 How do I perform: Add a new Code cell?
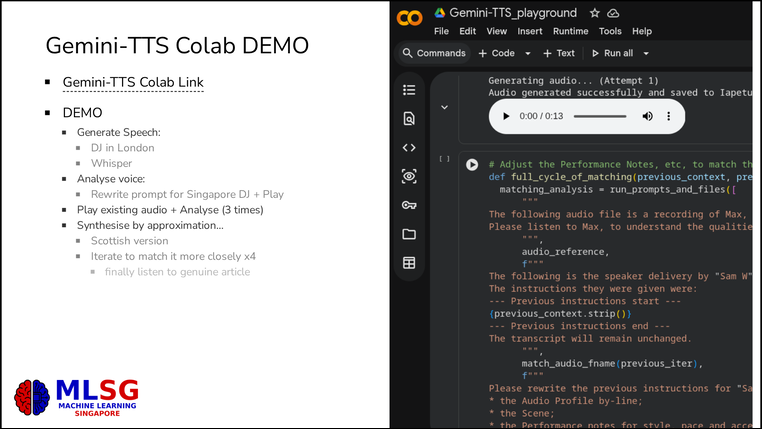point(497,53)
